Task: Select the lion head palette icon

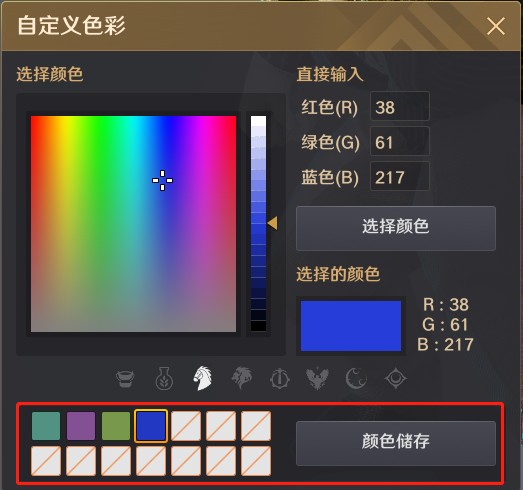Action: click(x=242, y=378)
